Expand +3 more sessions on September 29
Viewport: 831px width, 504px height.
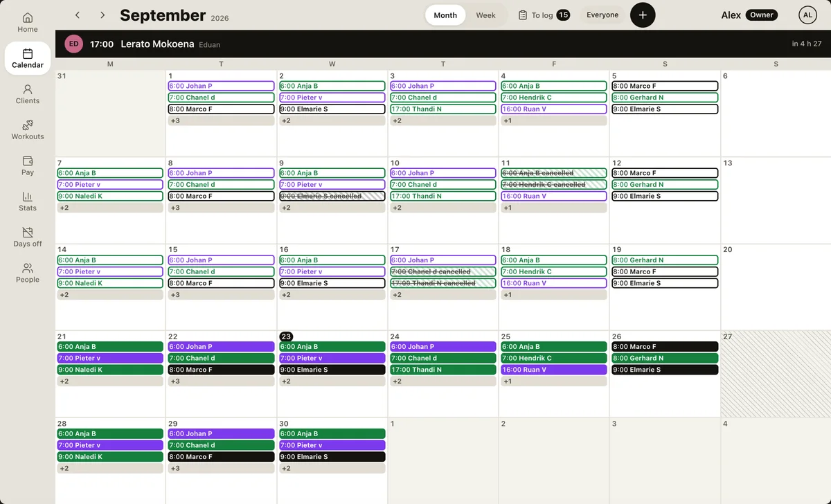click(x=221, y=469)
